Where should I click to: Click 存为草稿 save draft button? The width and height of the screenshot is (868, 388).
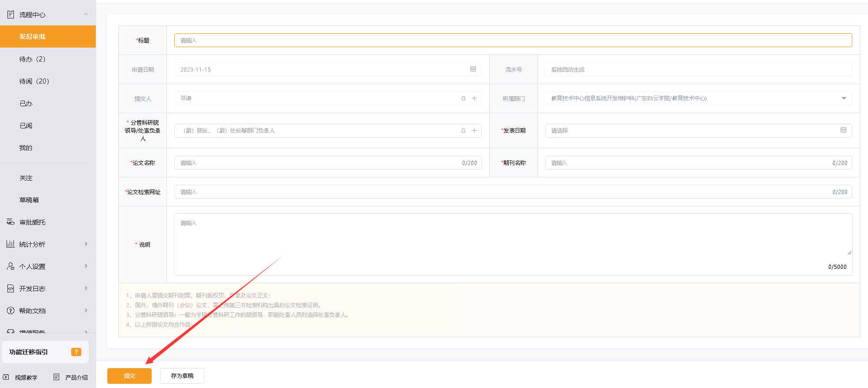pos(182,376)
